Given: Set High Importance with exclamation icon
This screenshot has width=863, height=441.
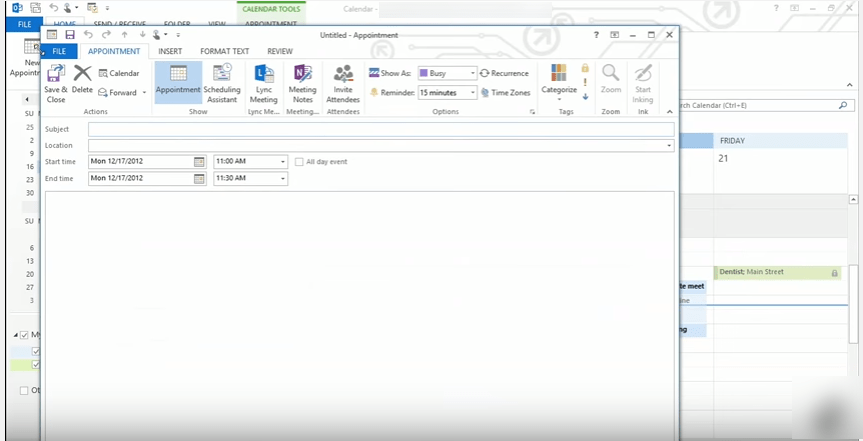Looking at the screenshot, I should coord(585,82).
